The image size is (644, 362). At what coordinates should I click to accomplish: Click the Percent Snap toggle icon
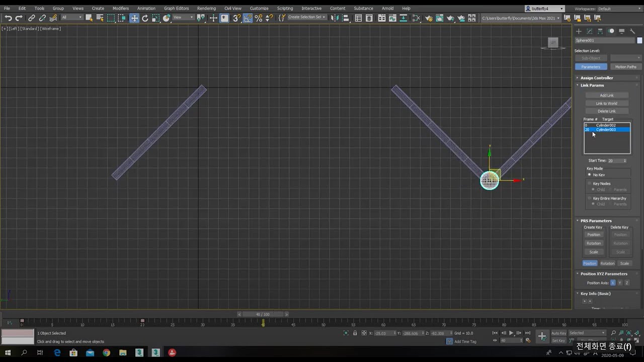pyautogui.click(x=259, y=18)
